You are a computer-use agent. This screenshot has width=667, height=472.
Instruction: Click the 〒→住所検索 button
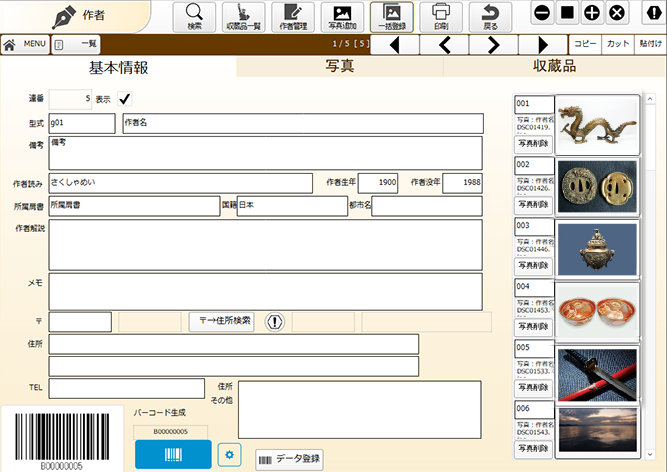point(221,321)
